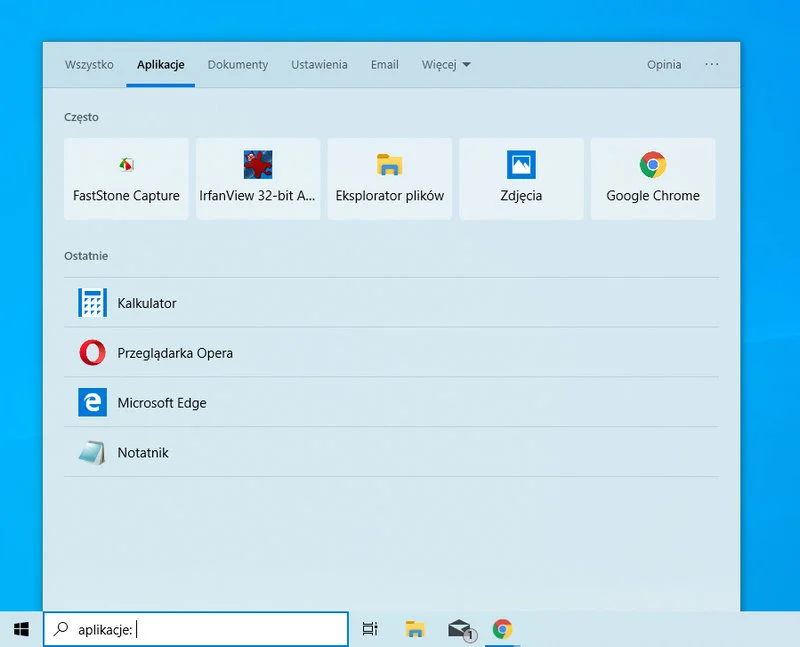This screenshot has width=800, height=647.
Task: Click inside the taskbar search field
Action: tap(200, 629)
